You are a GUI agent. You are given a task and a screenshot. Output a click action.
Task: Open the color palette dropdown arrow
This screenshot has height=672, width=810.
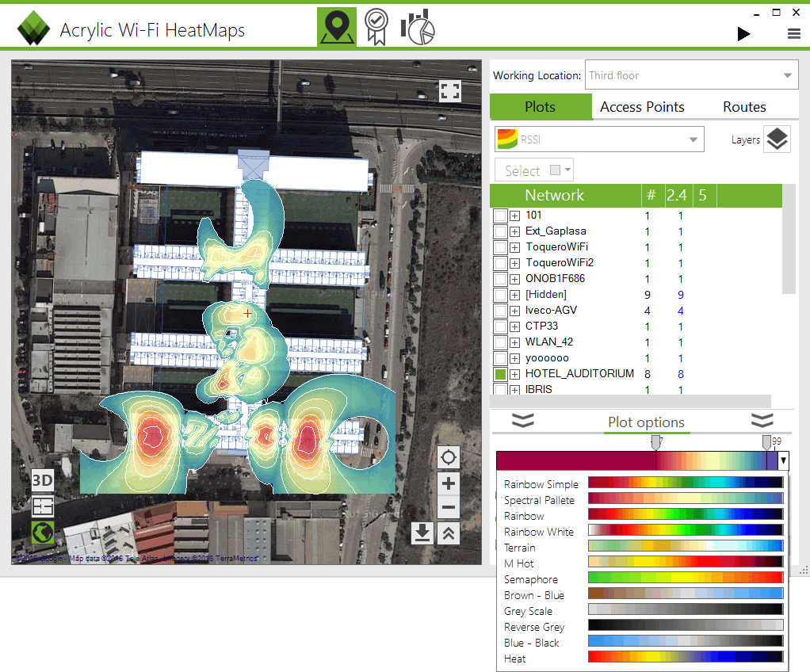tap(783, 460)
